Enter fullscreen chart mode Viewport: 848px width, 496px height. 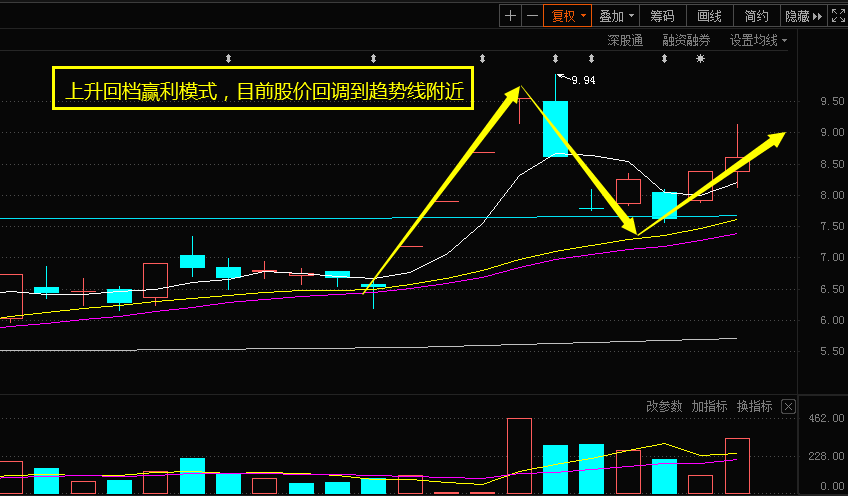[x=838, y=15]
